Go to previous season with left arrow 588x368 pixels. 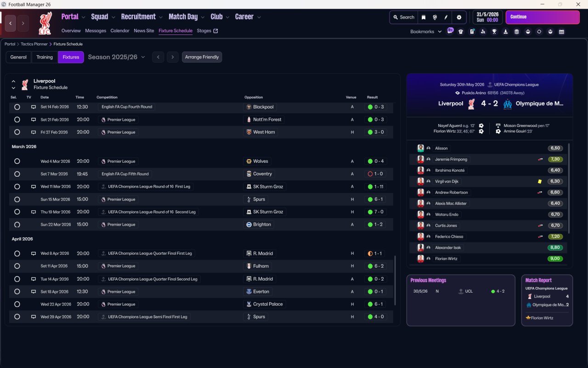pos(158,57)
